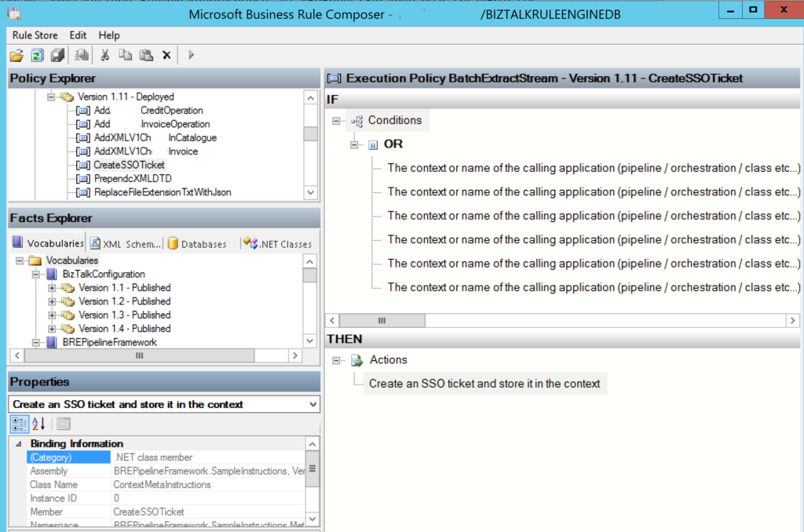Viewport: 804px width, 532px height.
Task: Click the Member value CreateSSOTicket
Action: click(148, 512)
